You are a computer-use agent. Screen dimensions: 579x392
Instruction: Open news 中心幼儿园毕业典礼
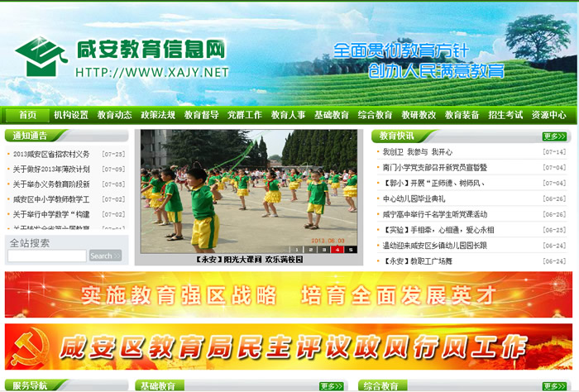click(x=414, y=199)
